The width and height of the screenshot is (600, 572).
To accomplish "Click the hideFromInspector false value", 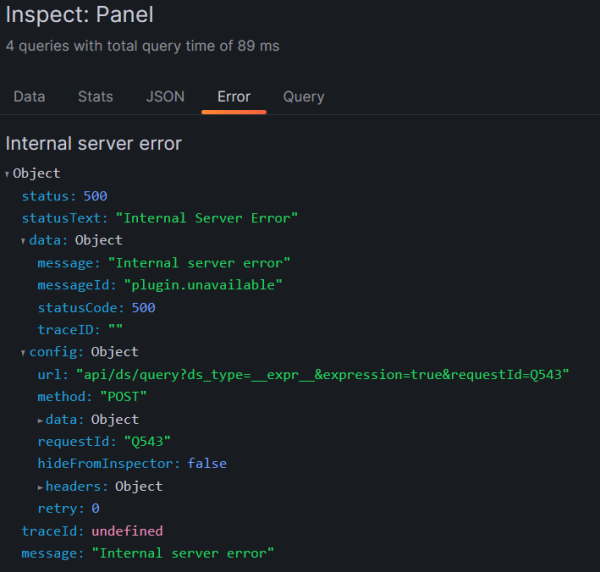I will coord(206,464).
